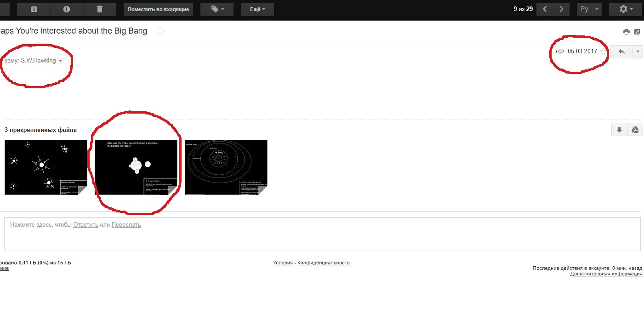The width and height of the screenshot is (644, 332).
Task: Archive this email with the archive icon
Action: click(x=34, y=9)
